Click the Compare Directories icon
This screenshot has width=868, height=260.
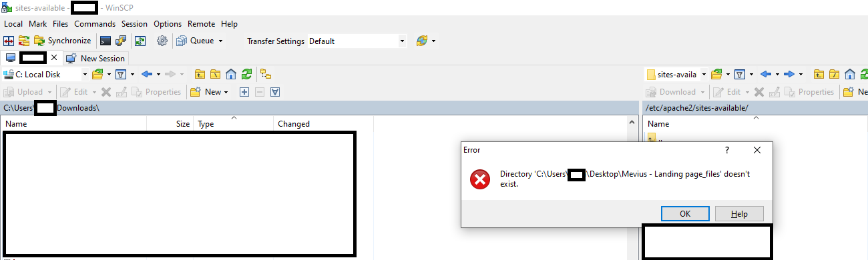(9, 41)
